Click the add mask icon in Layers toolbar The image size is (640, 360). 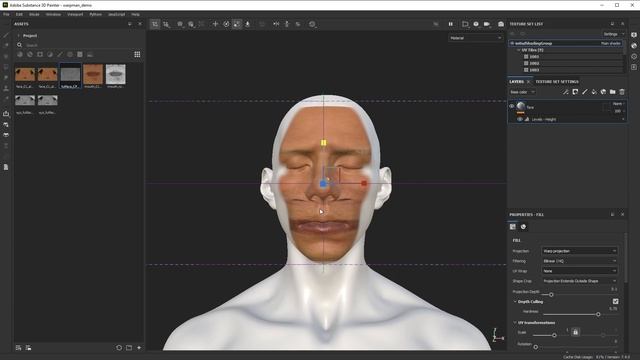[x=575, y=92]
